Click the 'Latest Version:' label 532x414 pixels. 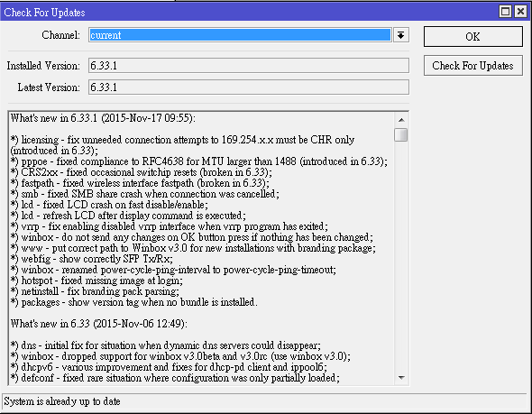(x=49, y=87)
